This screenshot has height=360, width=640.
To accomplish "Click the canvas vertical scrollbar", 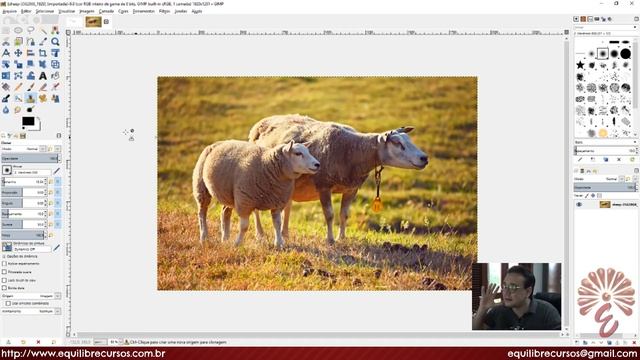I will coord(566,184).
